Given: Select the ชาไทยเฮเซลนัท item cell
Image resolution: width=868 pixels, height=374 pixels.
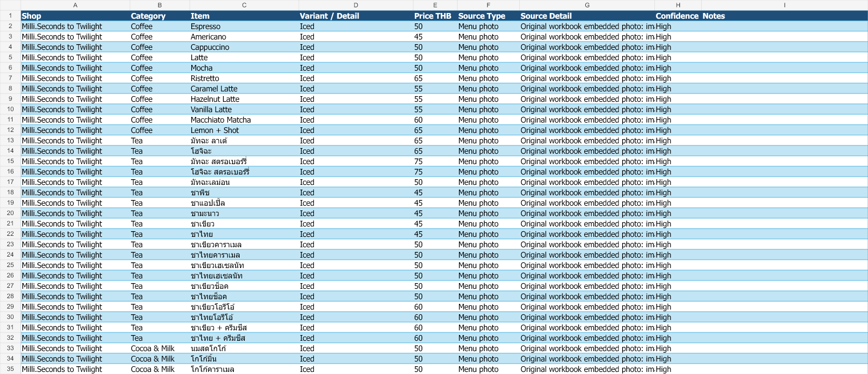Looking at the screenshot, I should [244, 276].
